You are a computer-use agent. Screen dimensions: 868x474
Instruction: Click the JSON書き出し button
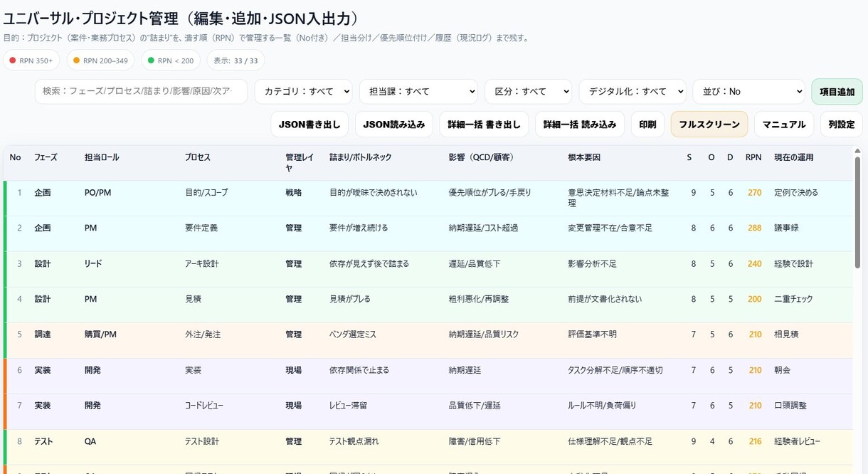309,124
